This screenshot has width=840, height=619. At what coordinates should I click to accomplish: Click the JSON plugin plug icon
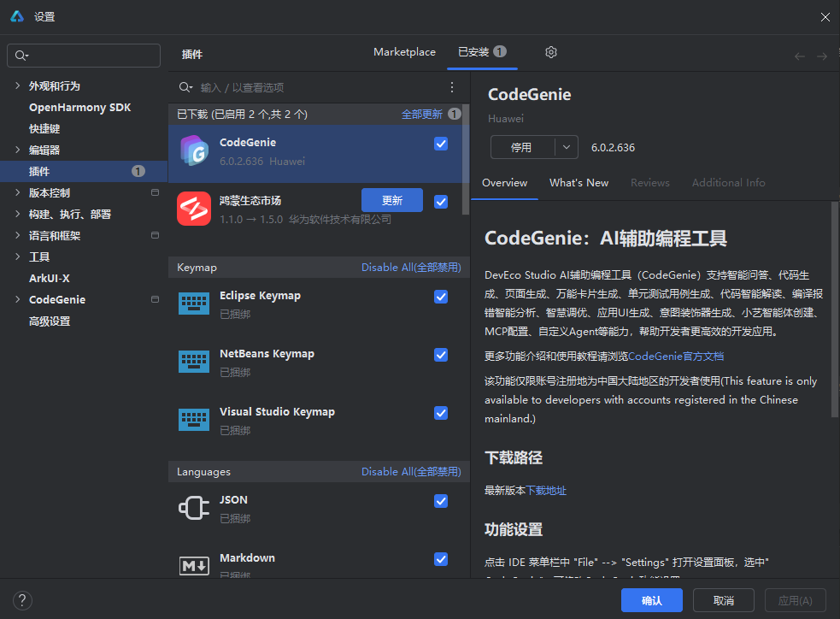click(194, 507)
